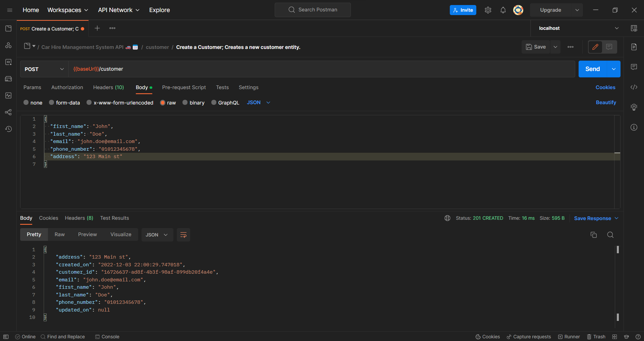This screenshot has width=644, height=341.
Task: Toggle sidebar visibility in status bar
Action: point(6,337)
